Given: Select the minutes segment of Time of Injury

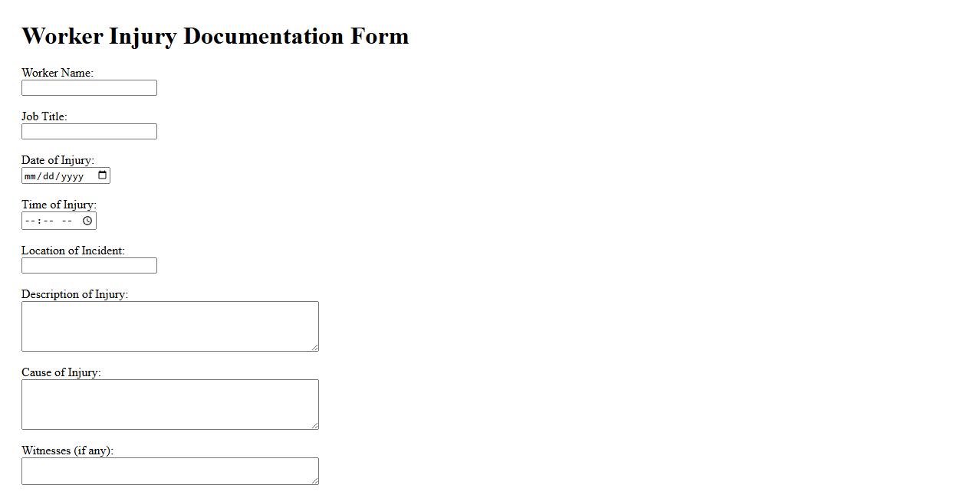Looking at the screenshot, I should 48,221.
